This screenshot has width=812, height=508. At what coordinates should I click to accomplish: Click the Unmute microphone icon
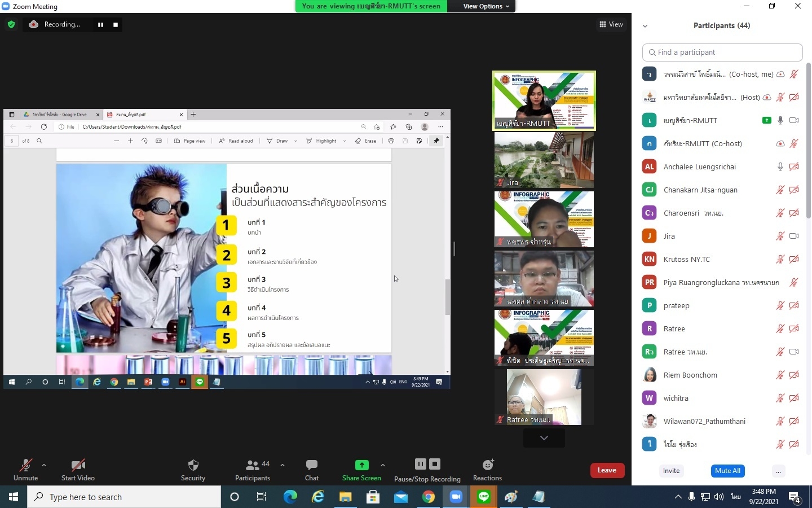[26, 465]
